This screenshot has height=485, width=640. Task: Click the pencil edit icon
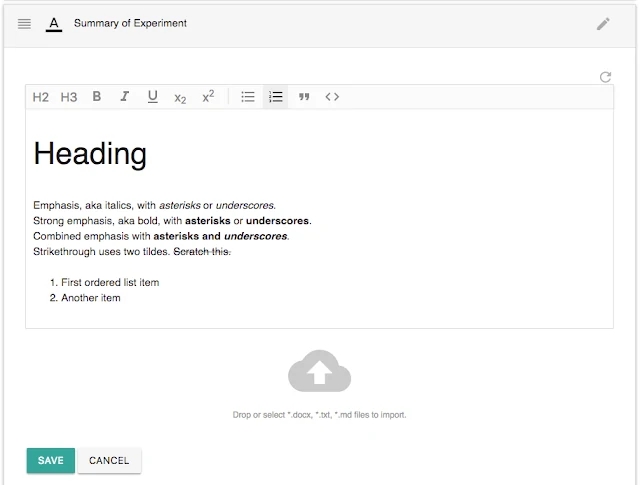603,24
